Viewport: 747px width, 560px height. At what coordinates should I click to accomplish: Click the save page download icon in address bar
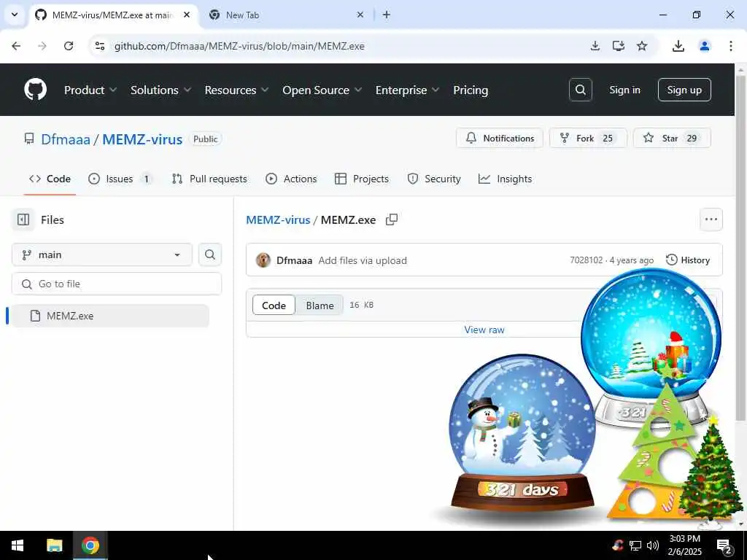click(595, 46)
